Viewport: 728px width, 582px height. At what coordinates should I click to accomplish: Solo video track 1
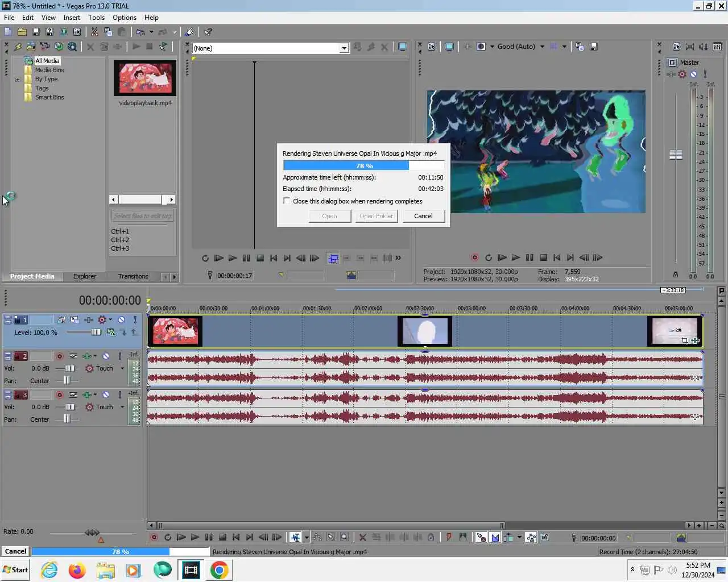135,320
